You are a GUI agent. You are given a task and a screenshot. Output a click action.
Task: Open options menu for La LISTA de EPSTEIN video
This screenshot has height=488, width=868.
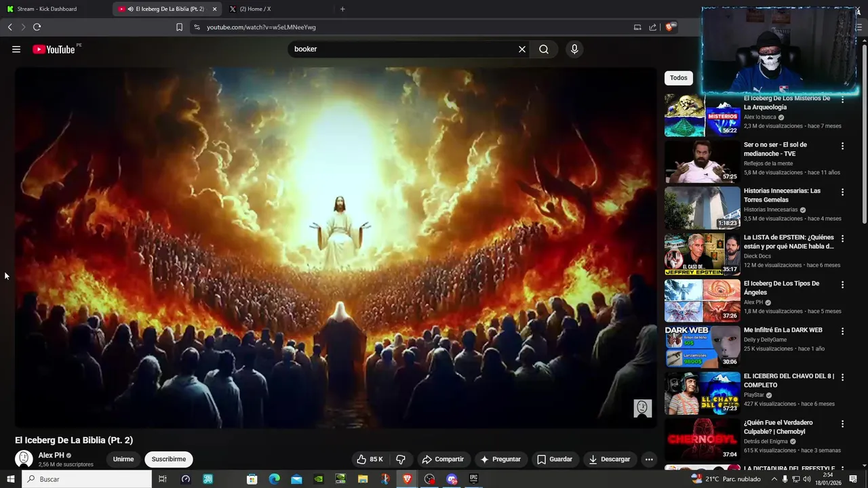tap(843, 239)
